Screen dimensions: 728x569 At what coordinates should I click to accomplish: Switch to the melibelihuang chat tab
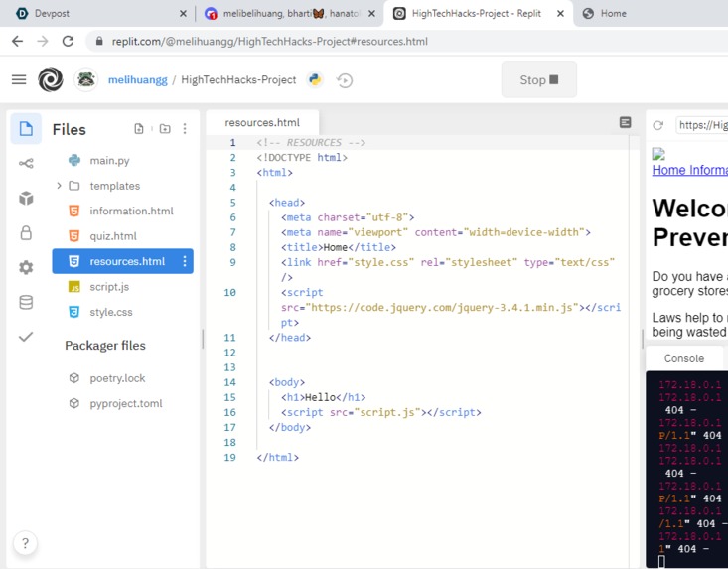click(289, 14)
